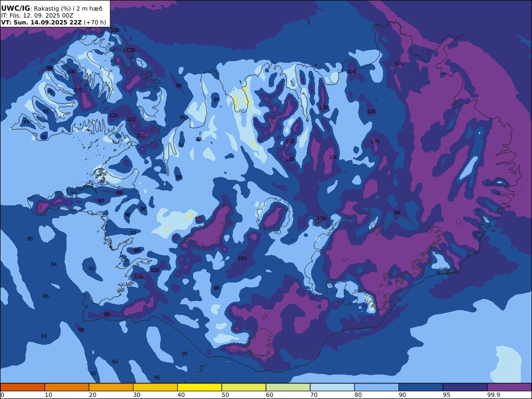The image size is (532, 399).
Task: Click the 40–50 bright yellow legend swatch
Action: pyautogui.click(x=199, y=387)
